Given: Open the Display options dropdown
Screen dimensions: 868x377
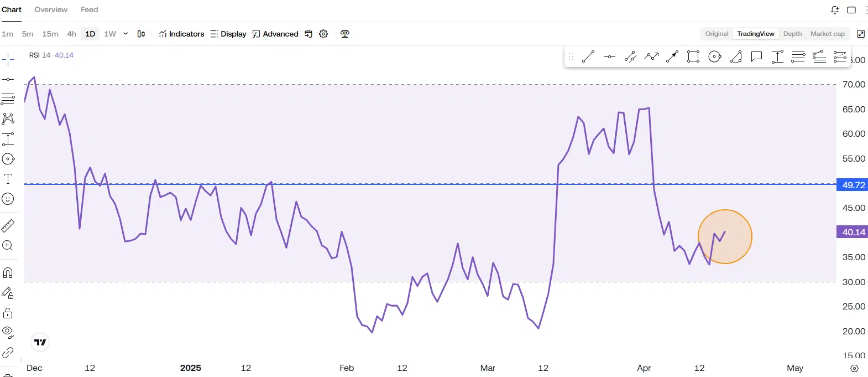Looking at the screenshot, I should tap(228, 34).
